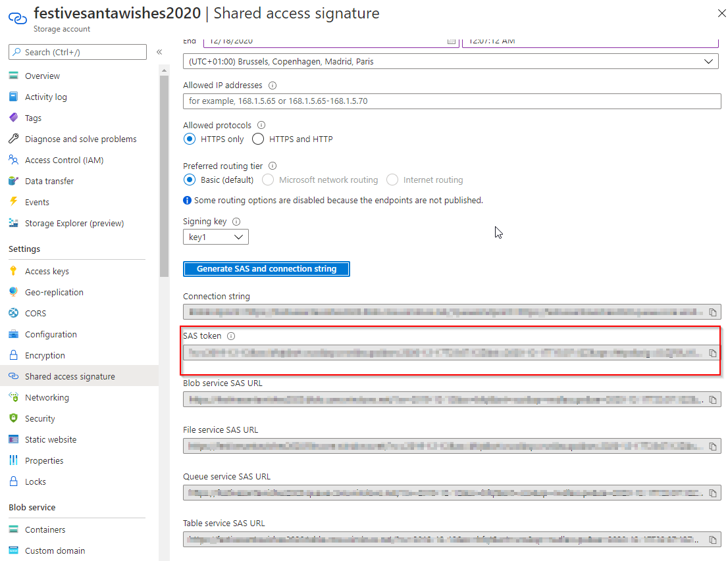Open Locks settings page

tap(36, 481)
